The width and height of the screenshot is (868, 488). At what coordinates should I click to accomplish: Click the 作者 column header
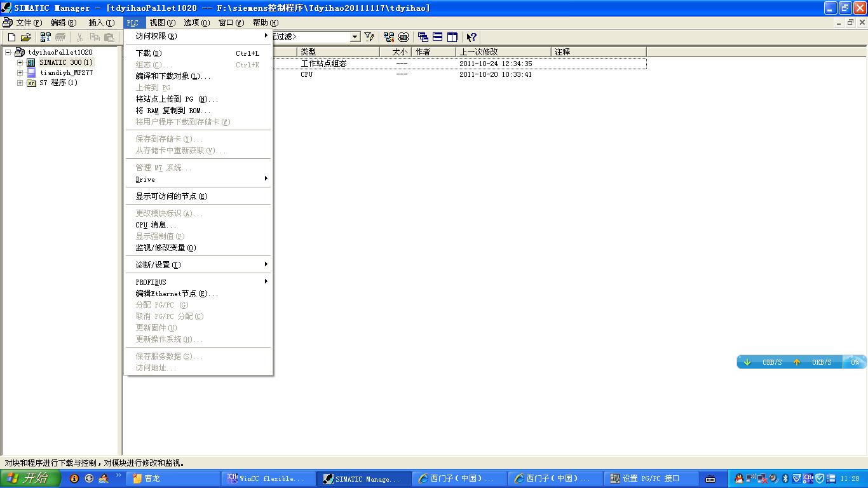pyautogui.click(x=433, y=52)
